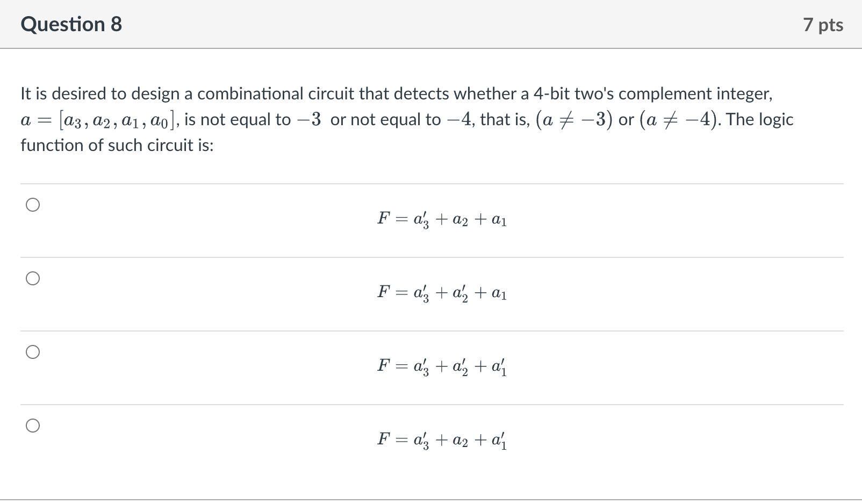The width and height of the screenshot is (862, 504).
Task: Click the last answer formula a3' + a2 + a1'
Action: coord(442,440)
